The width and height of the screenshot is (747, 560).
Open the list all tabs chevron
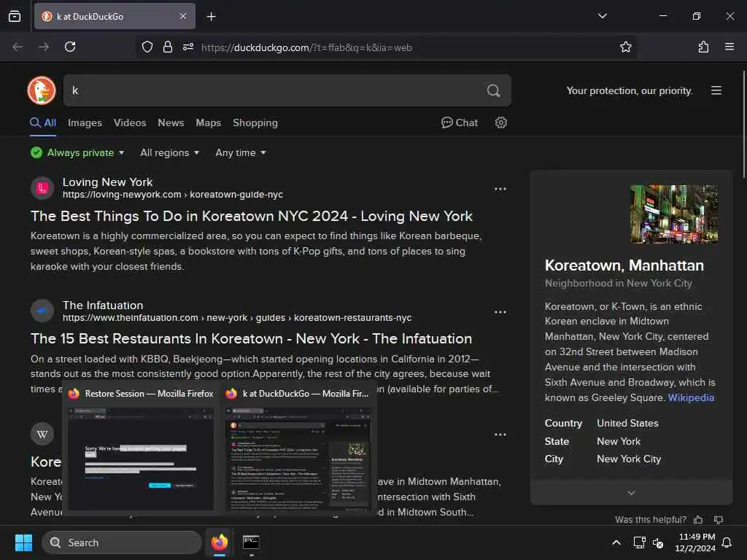(602, 16)
